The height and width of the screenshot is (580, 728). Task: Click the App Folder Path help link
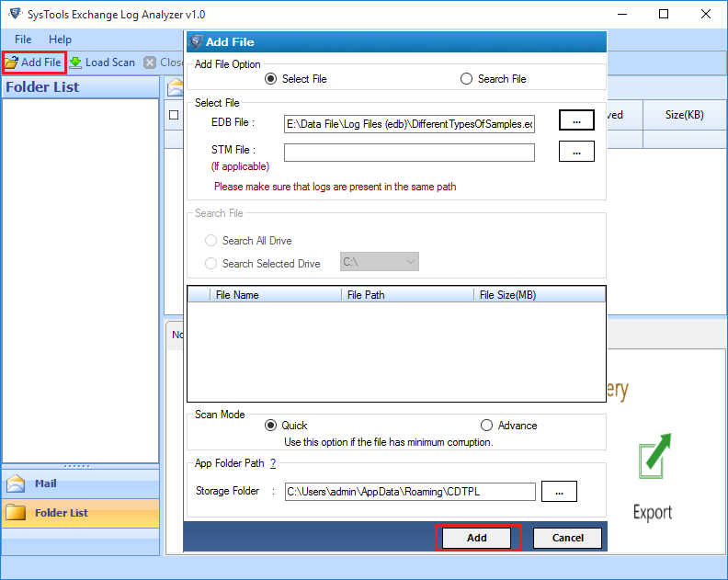[273, 463]
